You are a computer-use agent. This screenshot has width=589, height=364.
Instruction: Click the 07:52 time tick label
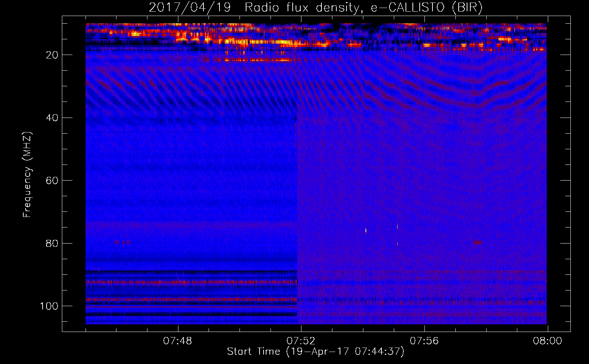(x=301, y=341)
